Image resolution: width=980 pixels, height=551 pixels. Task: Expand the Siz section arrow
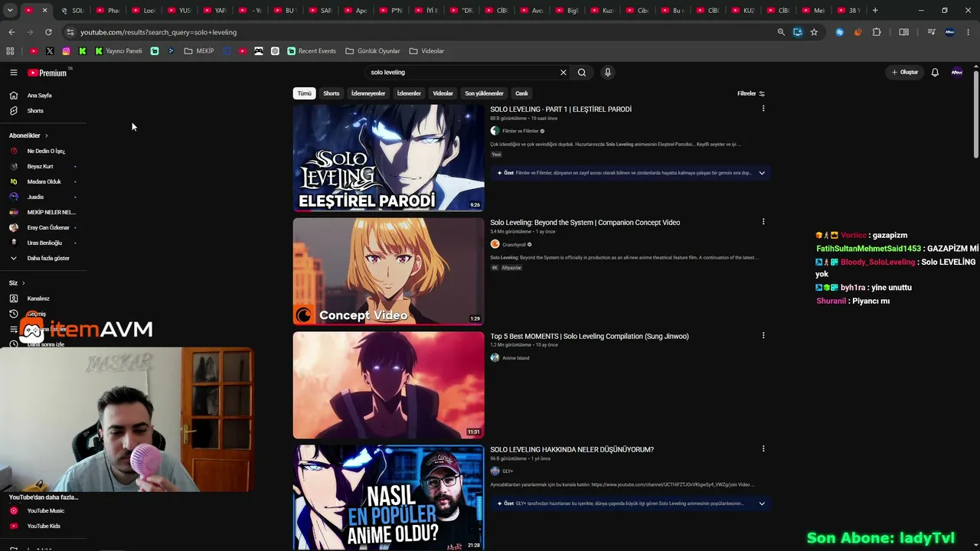pos(23,283)
